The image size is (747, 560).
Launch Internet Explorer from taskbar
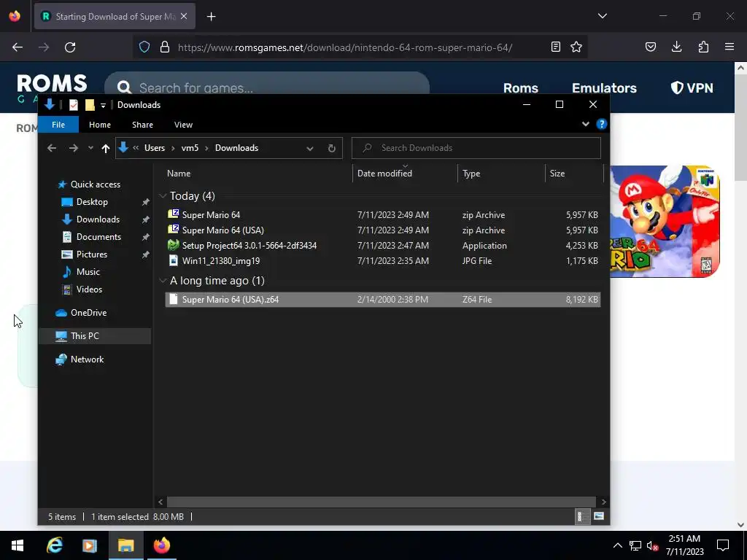54,545
